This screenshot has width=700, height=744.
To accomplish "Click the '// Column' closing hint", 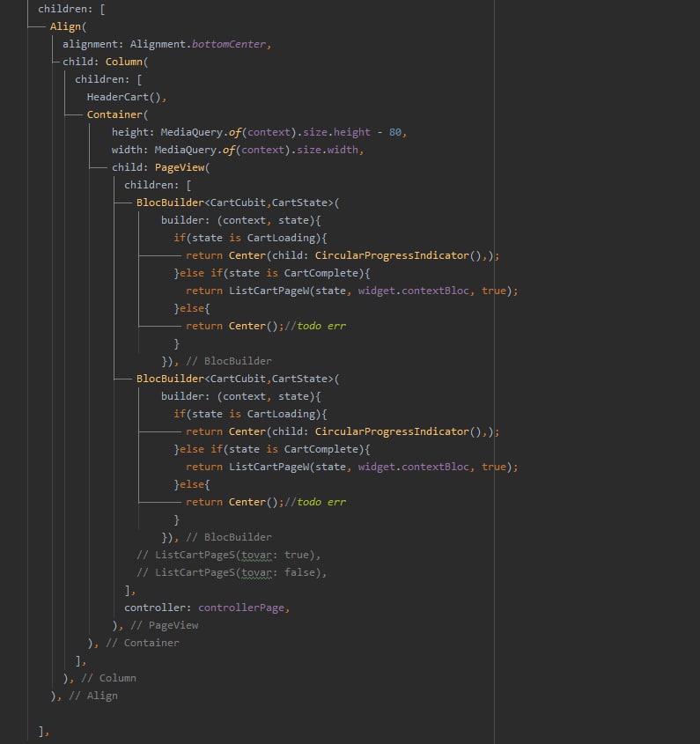I will click(108, 678).
